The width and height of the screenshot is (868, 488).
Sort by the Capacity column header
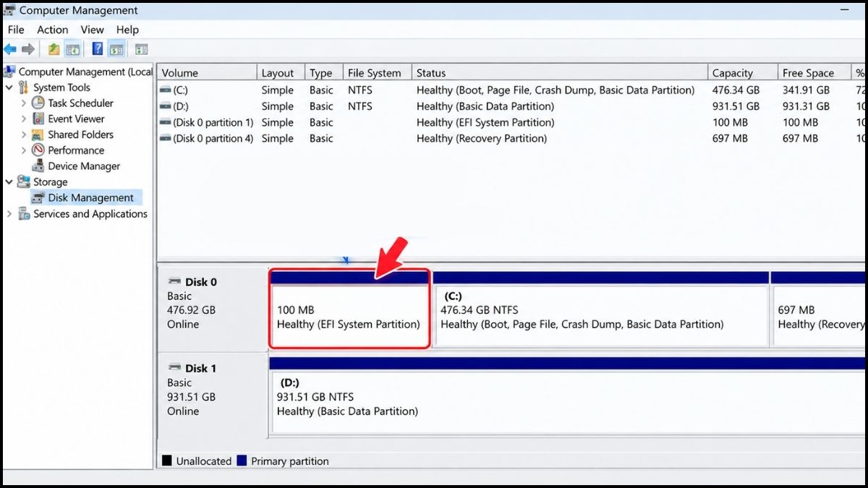pyautogui.click(x=742, y=73)
